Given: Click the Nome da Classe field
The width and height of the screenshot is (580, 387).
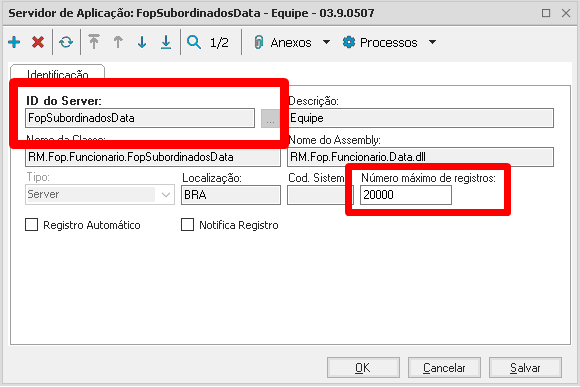Looking at the screenshot, I should click(x=153, y=157).
